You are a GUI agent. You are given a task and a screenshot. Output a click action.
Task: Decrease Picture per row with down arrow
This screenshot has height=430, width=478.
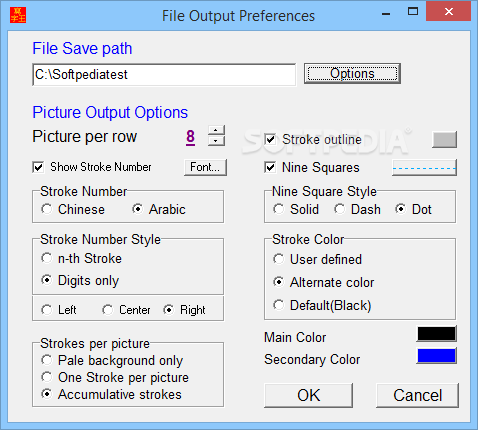click(216, 141)
